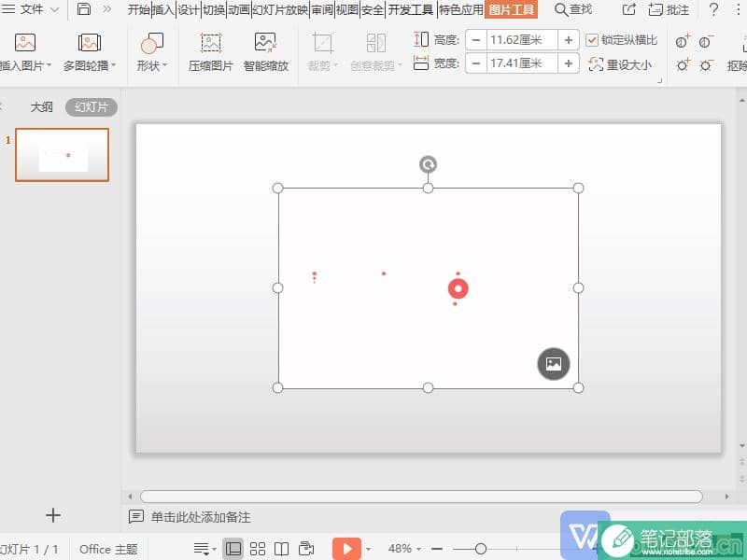The height and width of the screenshot is (560, 747).
Task: Increase width with the 宽度 plus button
Action: pyautogui.click(x=569, y=63)
